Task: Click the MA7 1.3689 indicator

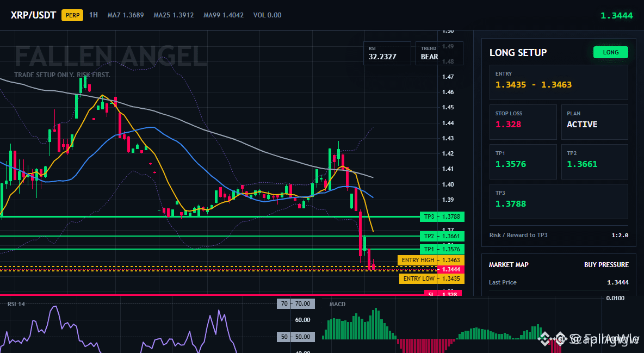Action: (126, 15)
